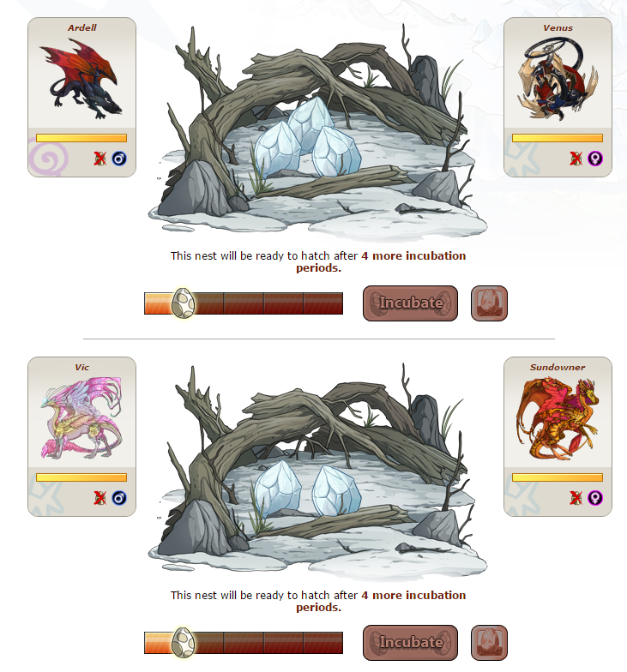The width and height of the screenshot is (627, 672).
Task: Click Ardell's crossed-out breeding status icon
Action: (x=99, y=159)
